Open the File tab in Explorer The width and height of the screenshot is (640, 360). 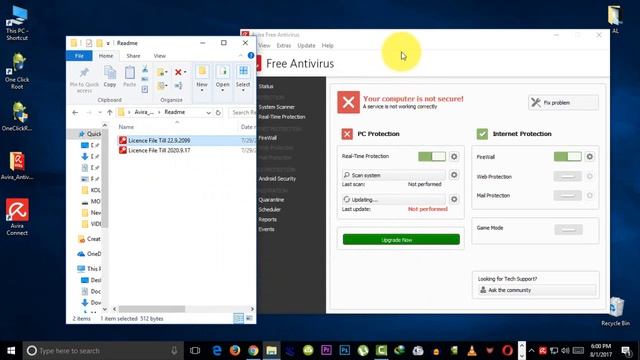pyautogui.click(x=80, y=56)
